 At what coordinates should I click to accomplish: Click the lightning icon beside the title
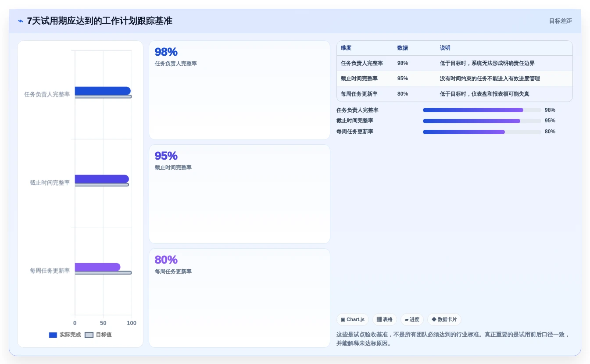click(21, 21)
